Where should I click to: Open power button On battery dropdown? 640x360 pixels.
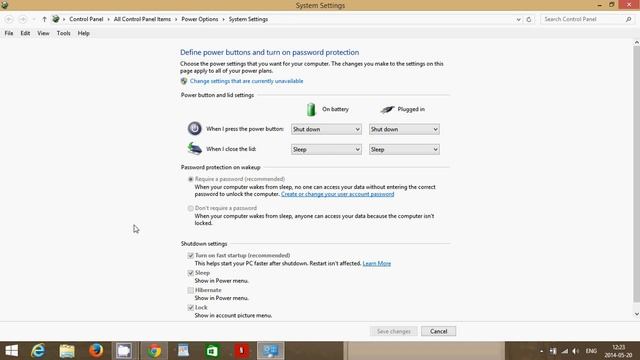click(326, 129)
